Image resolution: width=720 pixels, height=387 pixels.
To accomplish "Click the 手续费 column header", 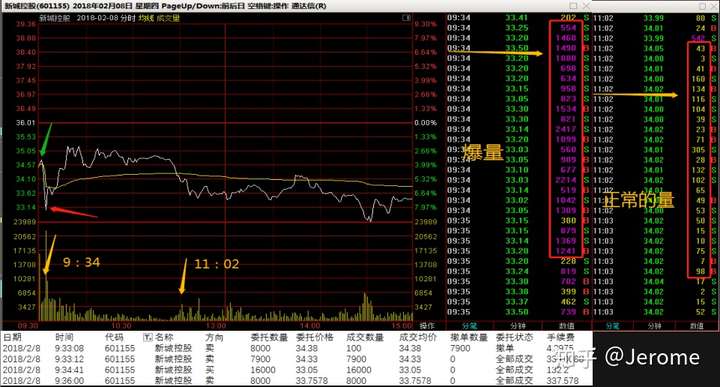I will point(560,337).
